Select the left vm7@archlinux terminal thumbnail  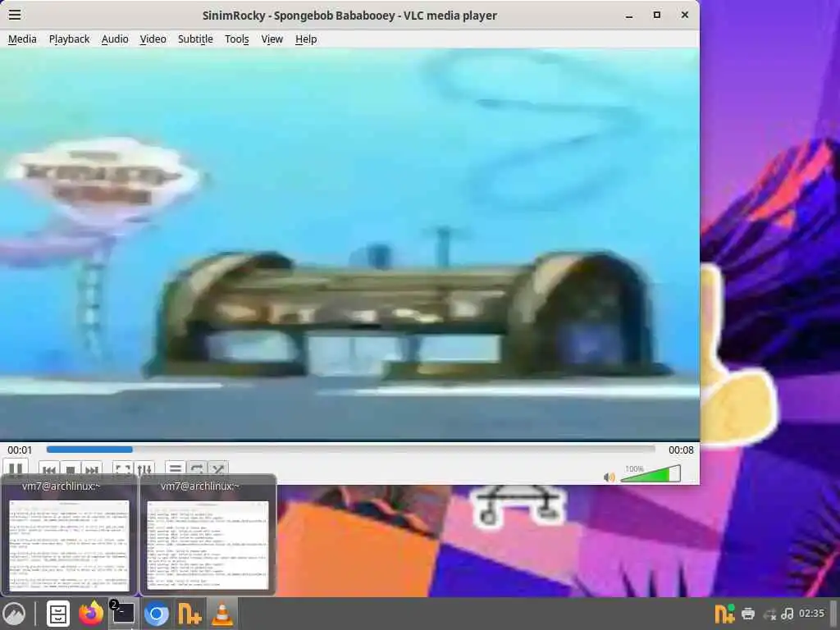coord(69,535)
